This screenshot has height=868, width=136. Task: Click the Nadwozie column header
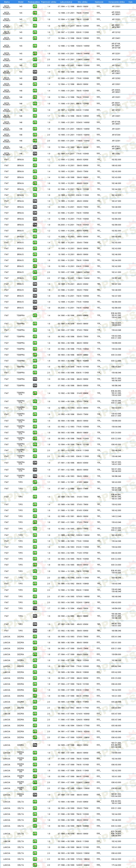click(x=99, y=2)
